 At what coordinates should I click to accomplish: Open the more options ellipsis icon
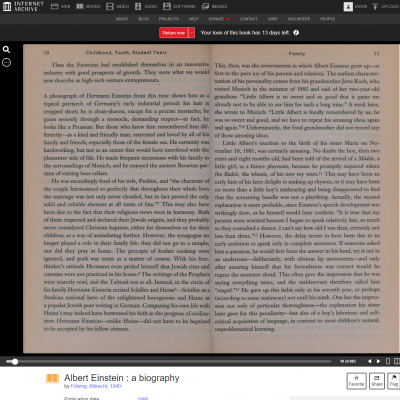tap(6, 62)
